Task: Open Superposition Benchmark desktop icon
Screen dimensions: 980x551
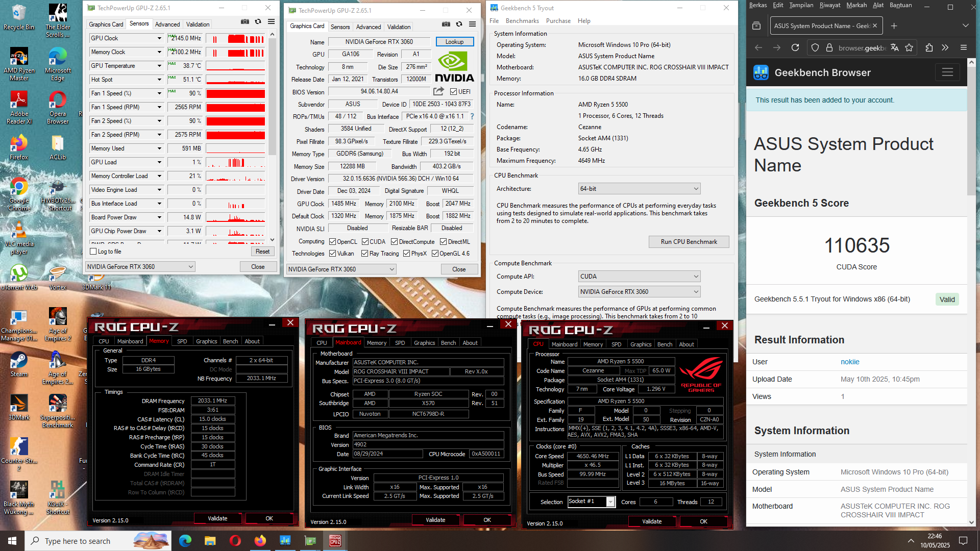Action: (58, 411)
